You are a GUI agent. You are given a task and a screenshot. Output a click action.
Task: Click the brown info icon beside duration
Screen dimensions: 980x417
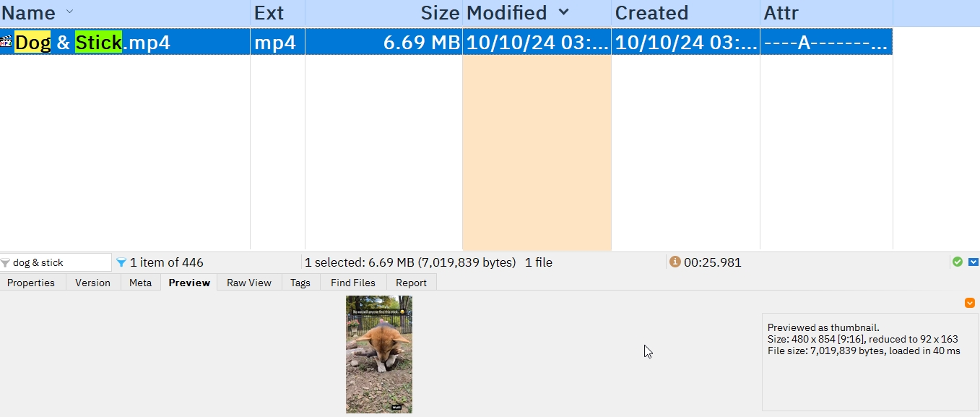pyautogui.click(x=675, y=262)
